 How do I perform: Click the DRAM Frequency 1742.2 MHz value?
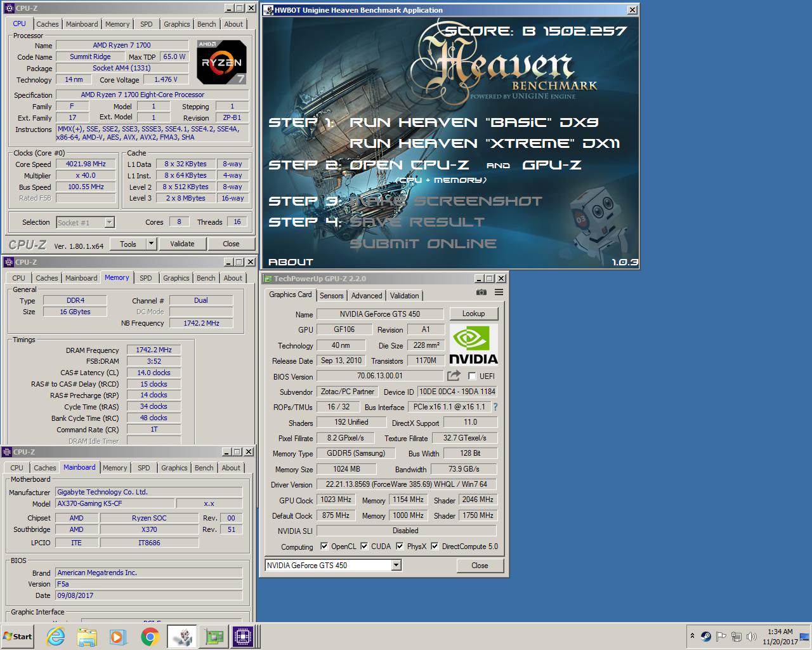pos(154,350)
